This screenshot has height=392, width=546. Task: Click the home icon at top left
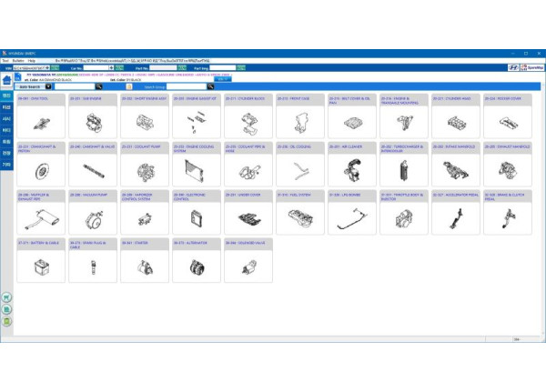tap(6, 79)
